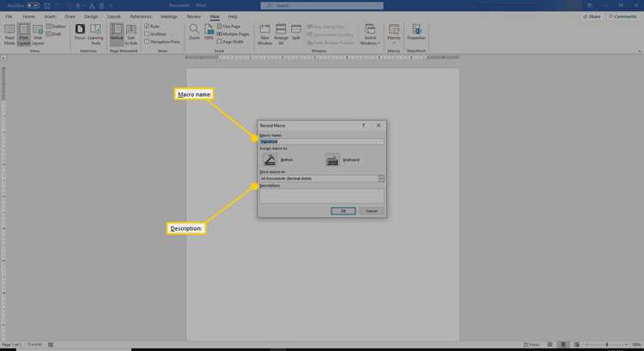Expand the Store macro in dropdown

coord(380,179)
